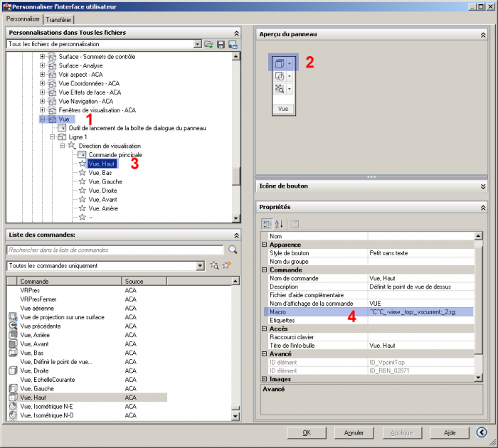Click the round arrow button beside Aide
This screenshot has width=498, height=448.
point(482,432)
